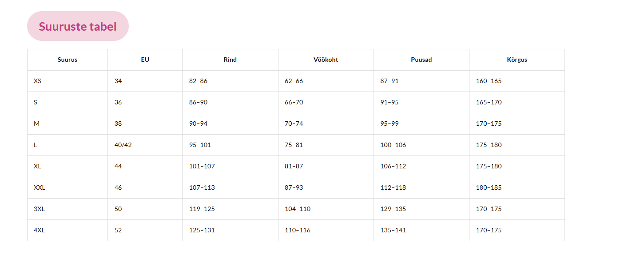Click the Suuruste tabel heading button
This screenshot has width=644, height=263.
point(78,26)
